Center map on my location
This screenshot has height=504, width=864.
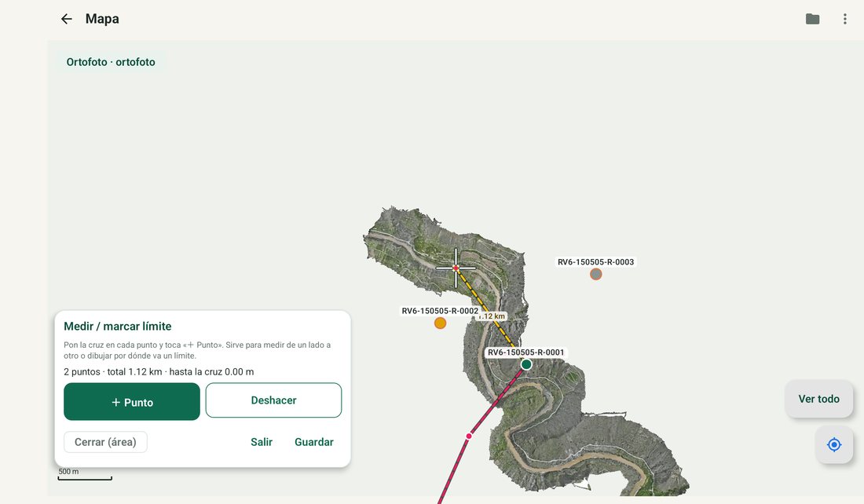coord(834,444)
